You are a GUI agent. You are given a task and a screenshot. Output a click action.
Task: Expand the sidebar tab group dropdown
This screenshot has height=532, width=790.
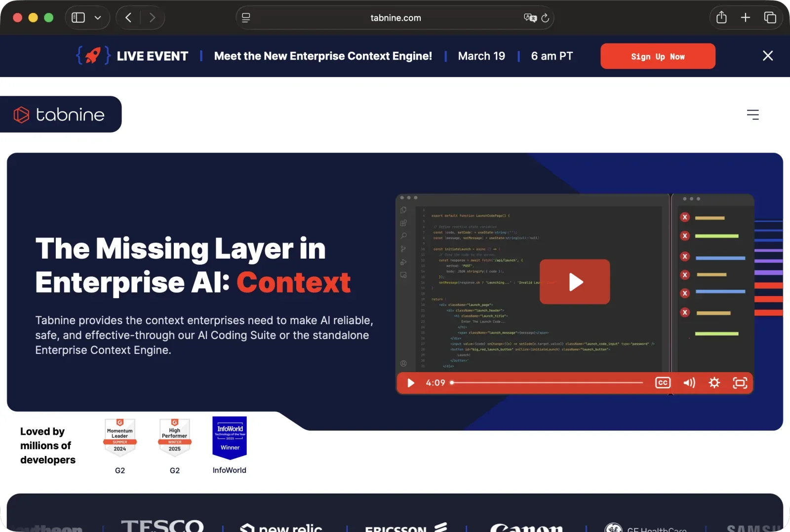(x=98, y=18)
